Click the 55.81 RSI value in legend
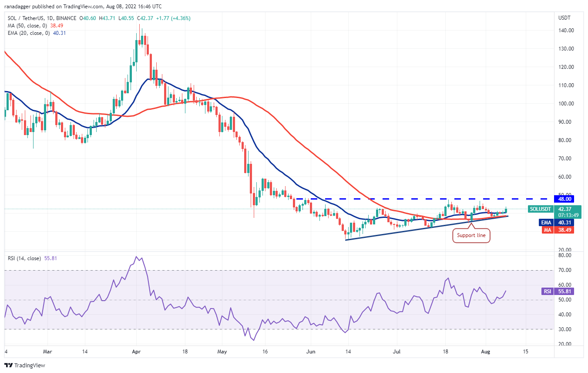Screen dimensions: 588x373 tap(50, 258)
